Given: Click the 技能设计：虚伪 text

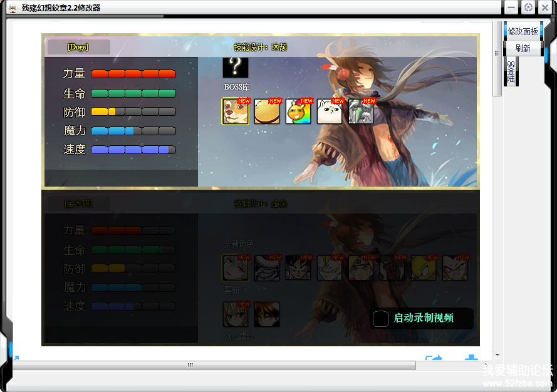Looking at the screenshot, I should (261, 204).
